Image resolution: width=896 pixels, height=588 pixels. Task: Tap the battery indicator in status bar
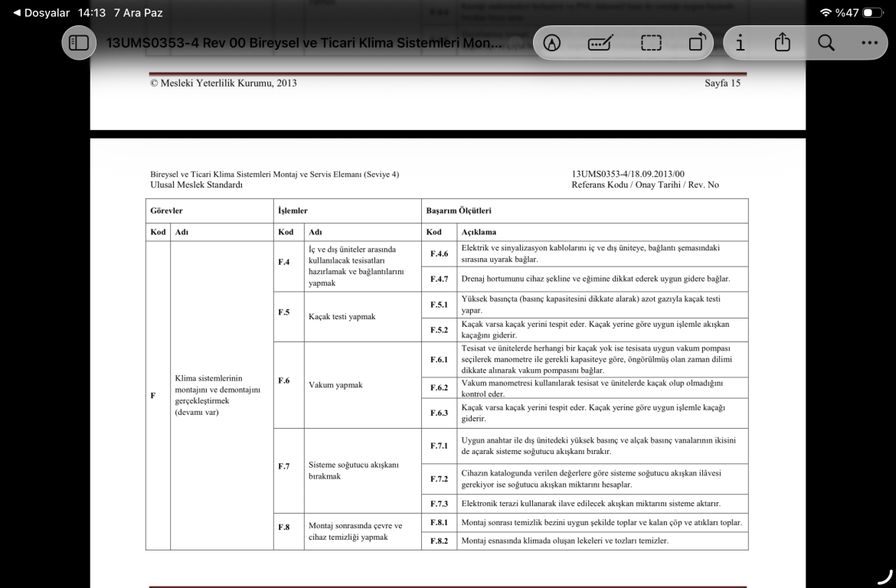point(871,13)
